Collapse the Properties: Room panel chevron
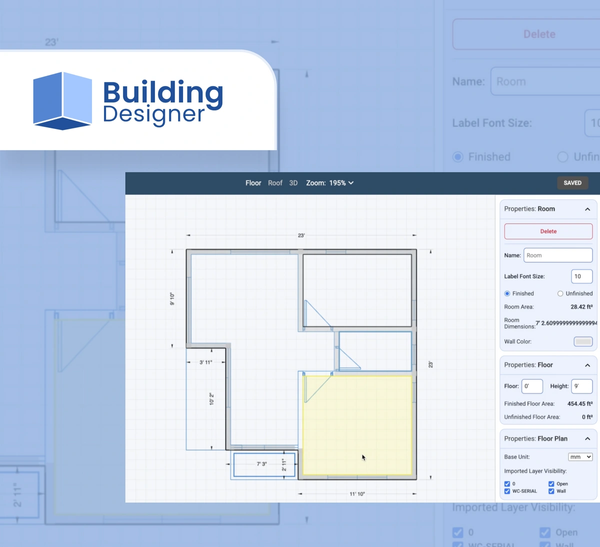600x547 pixels. tap(587, 209)
